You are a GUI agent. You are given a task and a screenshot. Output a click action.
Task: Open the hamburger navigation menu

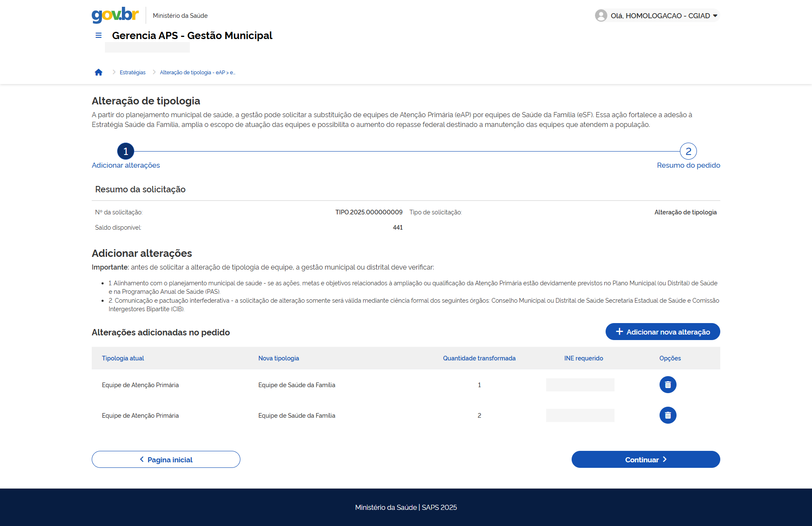(x=99, y=35)
